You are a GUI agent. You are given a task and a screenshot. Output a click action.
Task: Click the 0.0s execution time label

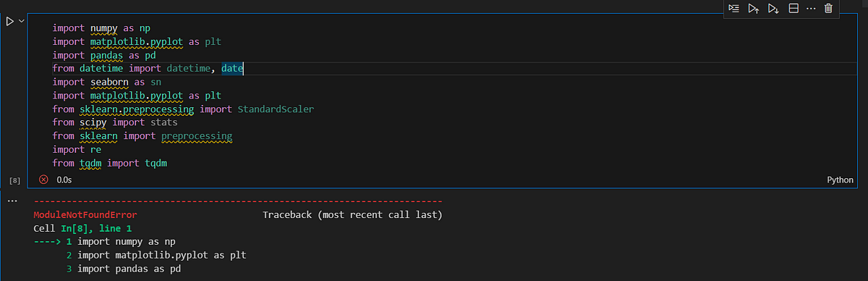pos(64,180)
